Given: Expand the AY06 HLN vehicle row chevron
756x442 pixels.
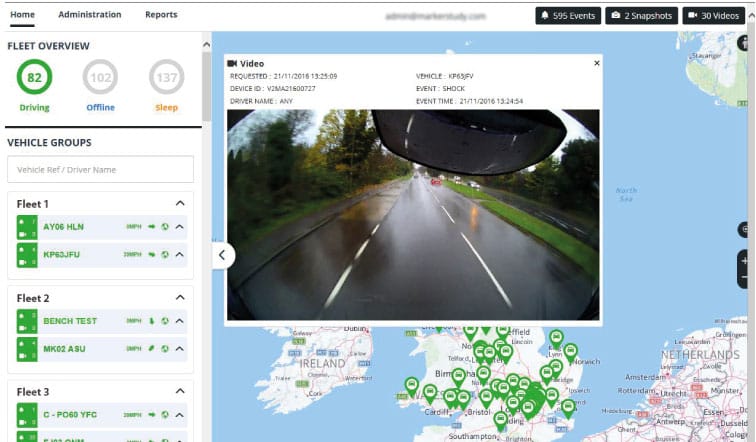Looking at the screenshot, I should [x=180, y=227].
